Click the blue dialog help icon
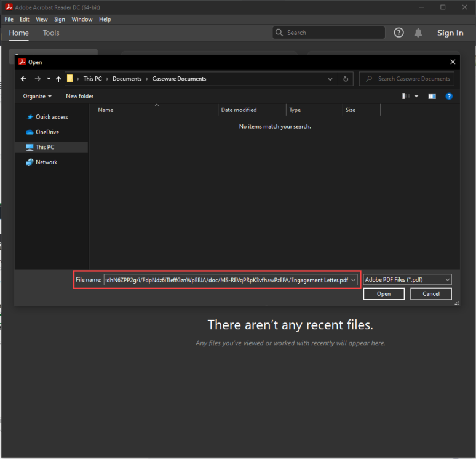 point(449,96)
